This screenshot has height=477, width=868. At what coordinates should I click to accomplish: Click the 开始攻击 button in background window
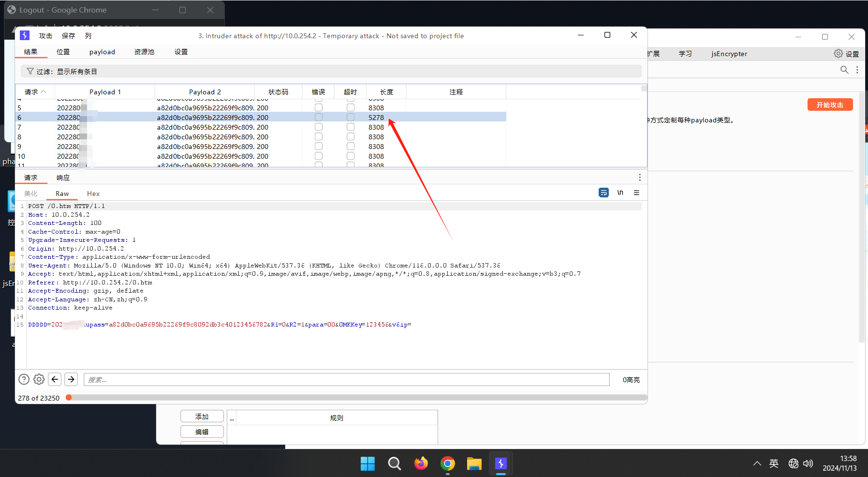[830, 105]
